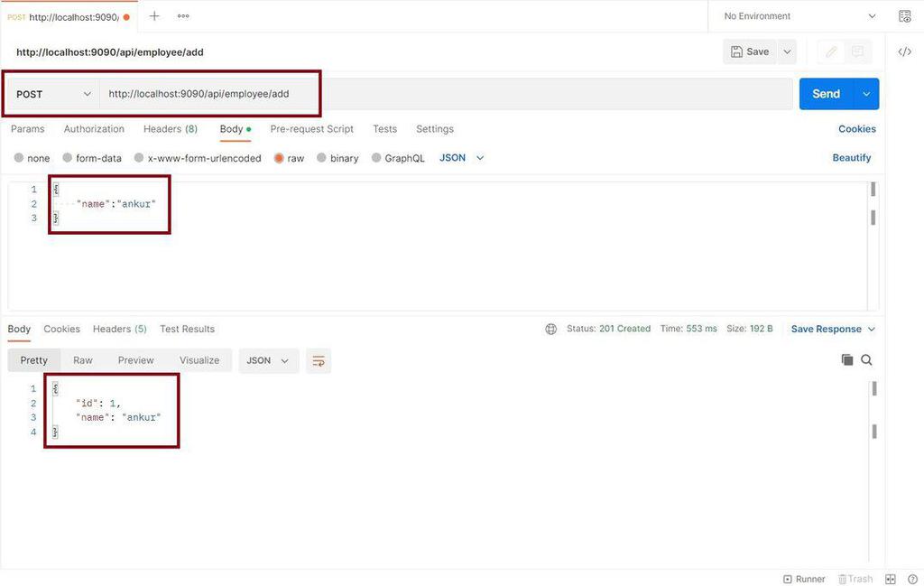Screen dimensions: 924x586
Task: Click the response body scrollbar
Action: pos(873,470)
